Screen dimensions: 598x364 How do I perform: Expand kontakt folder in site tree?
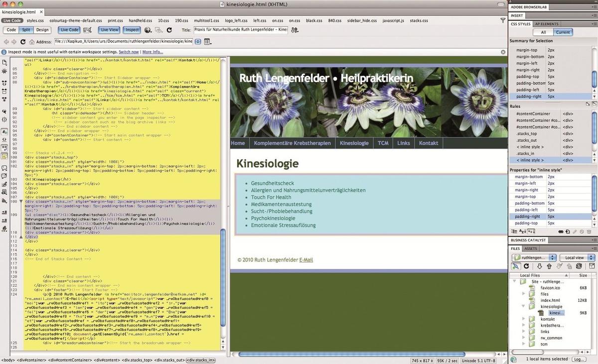524,319
